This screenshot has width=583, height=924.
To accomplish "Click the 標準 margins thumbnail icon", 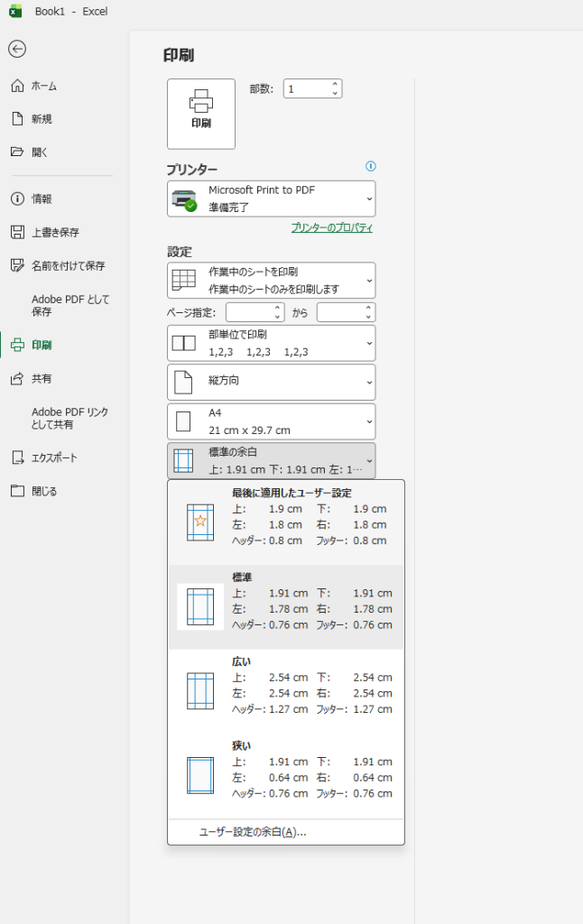I will click(x=200, y=606).
